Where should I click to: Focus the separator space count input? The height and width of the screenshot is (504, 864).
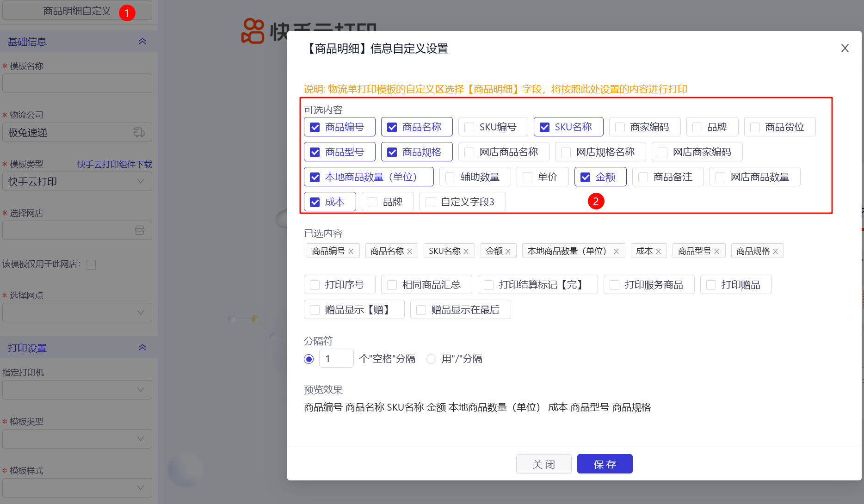tap(336, 358)
